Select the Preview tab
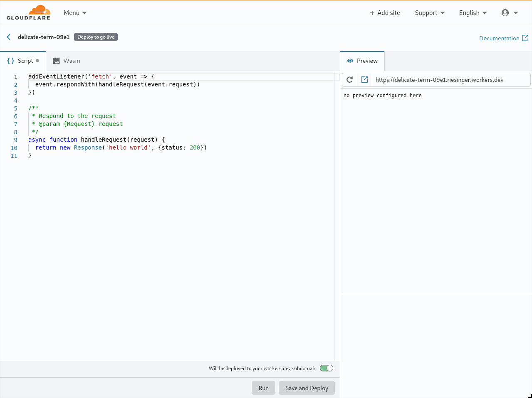Screen dimensions: 532x398 click(367, 61)
